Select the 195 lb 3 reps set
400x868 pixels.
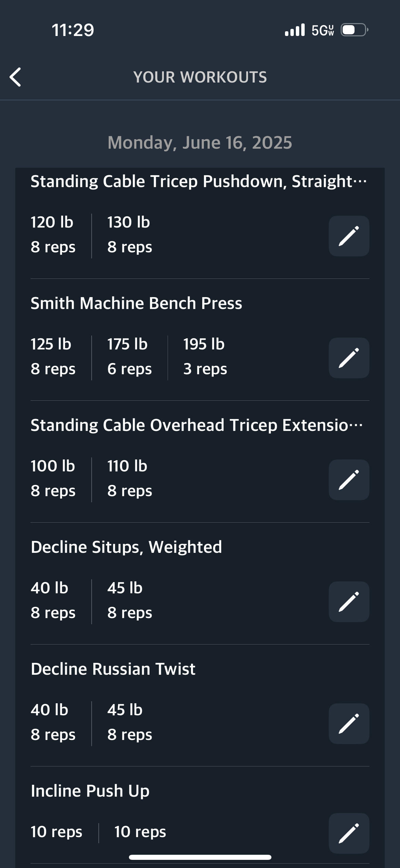tap(205, 356)
